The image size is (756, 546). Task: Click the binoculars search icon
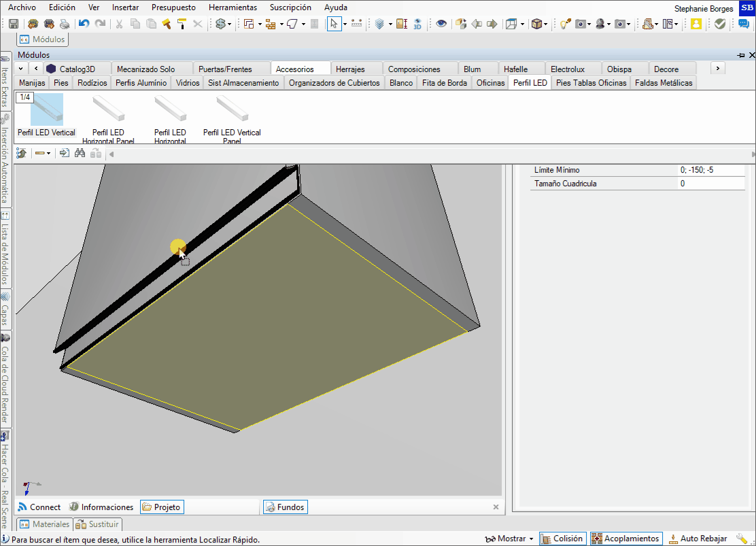80,154
